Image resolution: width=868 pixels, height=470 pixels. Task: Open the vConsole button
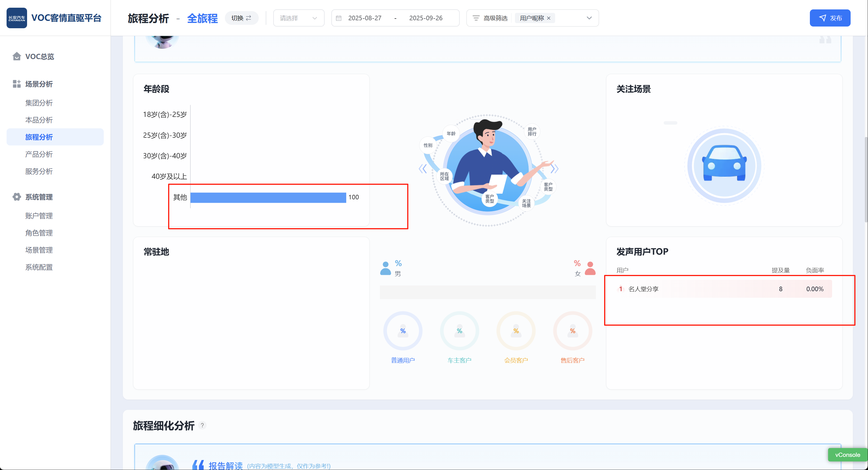click(x=847, y=455)
